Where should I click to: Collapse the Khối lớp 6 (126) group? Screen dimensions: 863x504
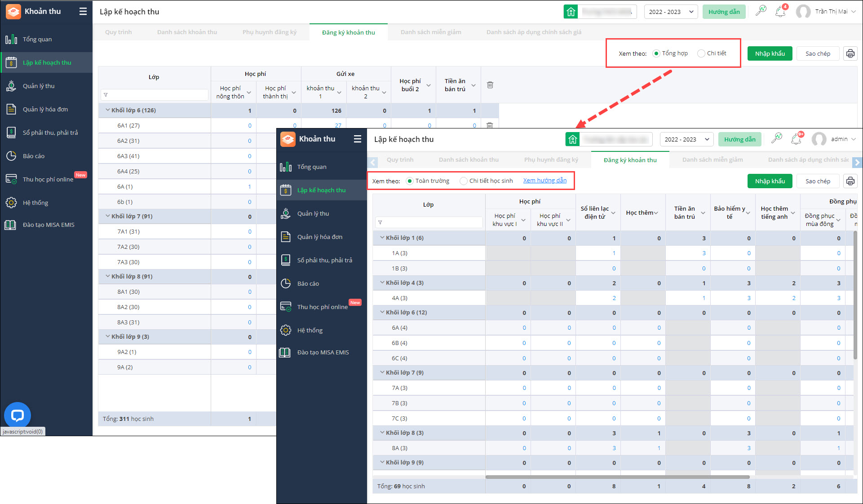[x=108, y=110]
